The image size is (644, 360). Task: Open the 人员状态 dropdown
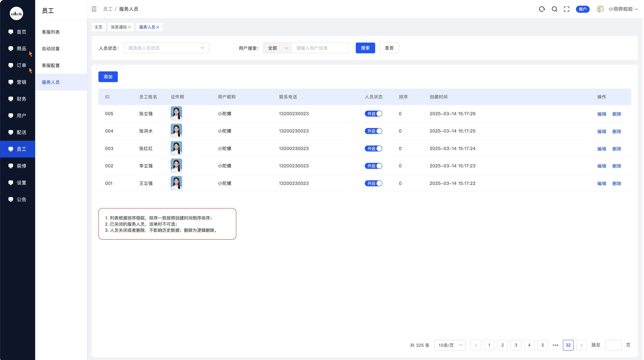[166, 48]
